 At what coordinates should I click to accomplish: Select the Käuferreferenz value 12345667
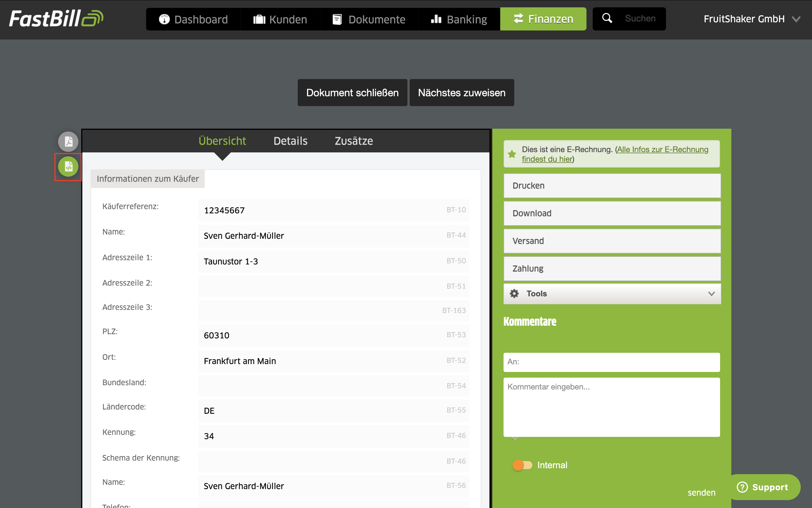click(x=224, y=210)
